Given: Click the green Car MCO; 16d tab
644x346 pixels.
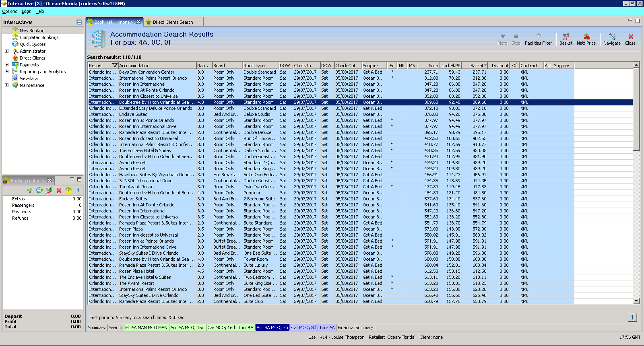Looking at the screenshot, I should click(221, 328).
